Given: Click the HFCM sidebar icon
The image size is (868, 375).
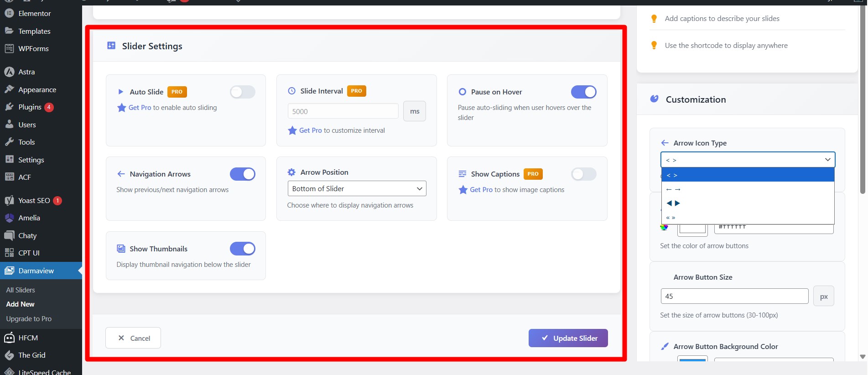Looking at the screenshot, I should pos(9,338).
